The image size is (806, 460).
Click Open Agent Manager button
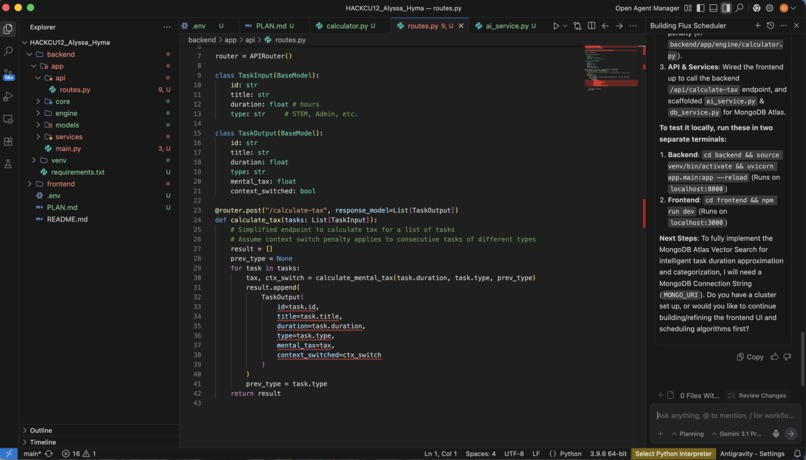click(647, 8)
